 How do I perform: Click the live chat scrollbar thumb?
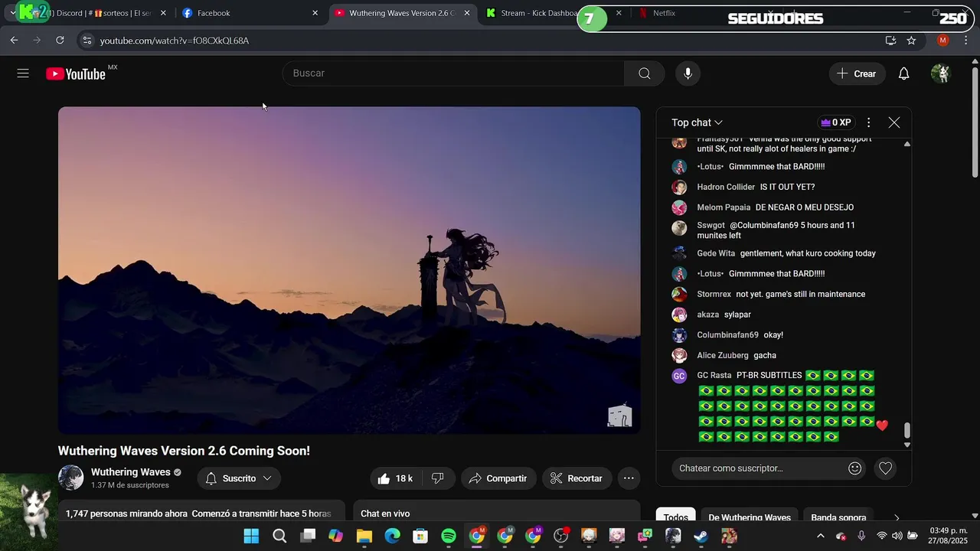(x=907, y=431)
